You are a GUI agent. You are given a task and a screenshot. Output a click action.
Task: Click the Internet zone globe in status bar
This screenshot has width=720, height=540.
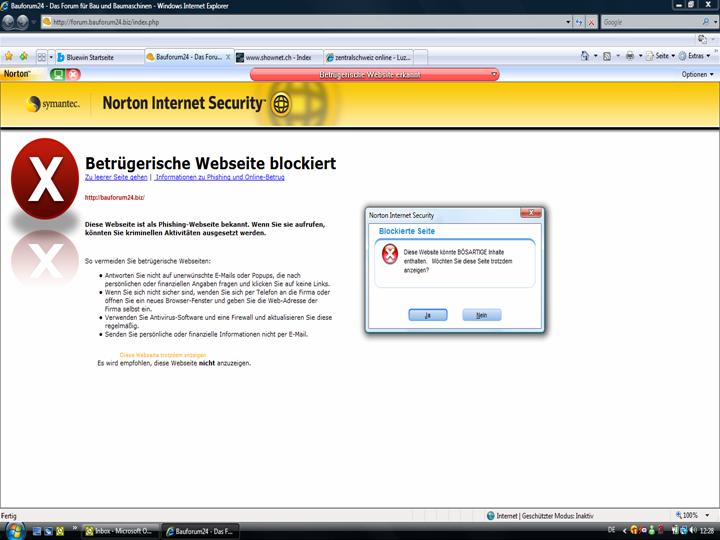(490, 516)
